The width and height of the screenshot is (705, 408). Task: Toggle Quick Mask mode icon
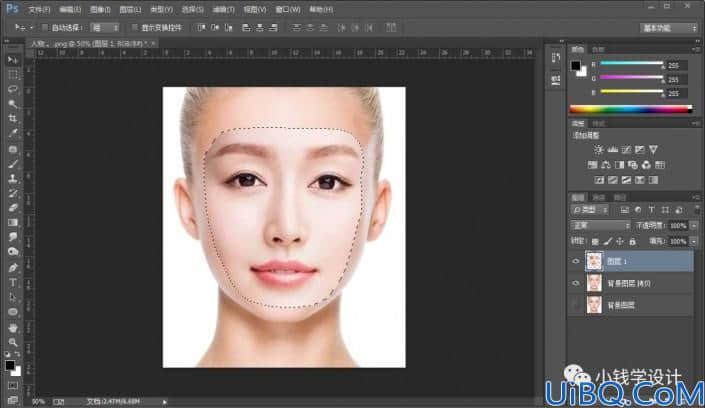point(13,386)
